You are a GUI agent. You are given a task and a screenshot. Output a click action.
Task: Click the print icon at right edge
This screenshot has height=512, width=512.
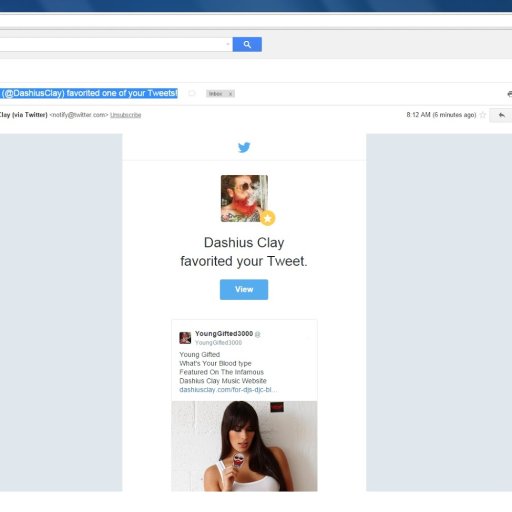coord(509,94)
